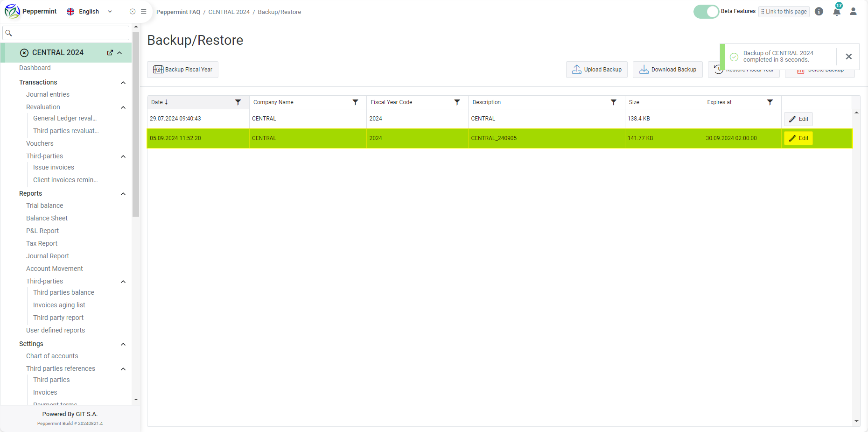Image resolution: width=868 pixels, height=432 pixels.
Task: Go to Peppermint FAQ breadcrumb
Action: click(178, 12)
